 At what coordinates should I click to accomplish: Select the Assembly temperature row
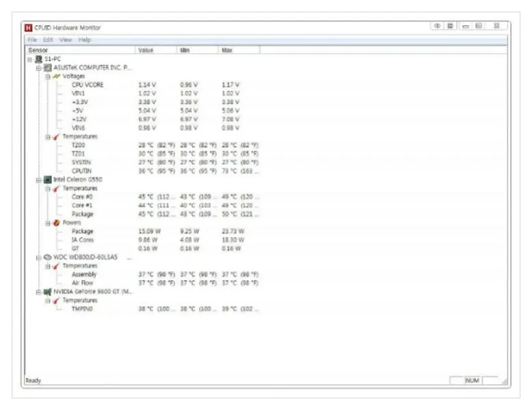point(165,274)
